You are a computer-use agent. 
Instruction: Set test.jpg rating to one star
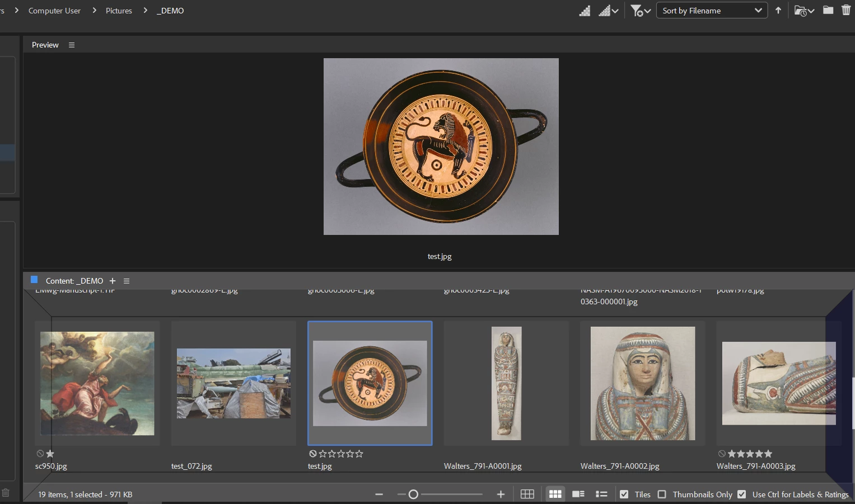point(323,454)
